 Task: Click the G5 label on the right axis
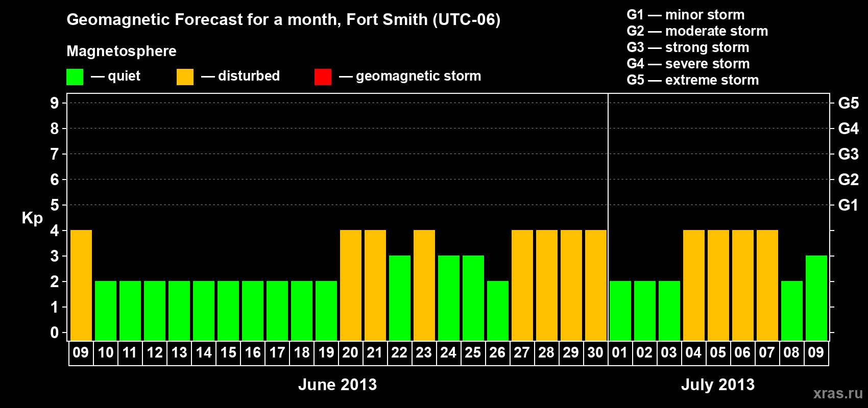tap(849, 103)
